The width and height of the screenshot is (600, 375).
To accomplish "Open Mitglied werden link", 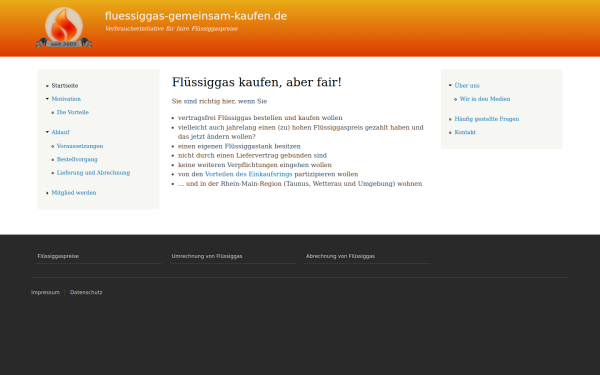I will coord(74,192).
